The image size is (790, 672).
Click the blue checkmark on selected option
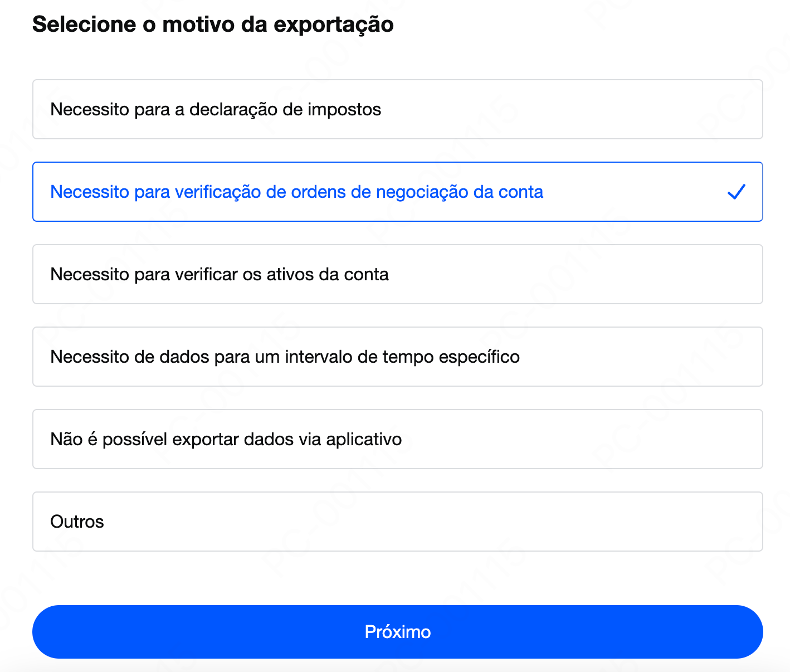click(x=736, y=192)
